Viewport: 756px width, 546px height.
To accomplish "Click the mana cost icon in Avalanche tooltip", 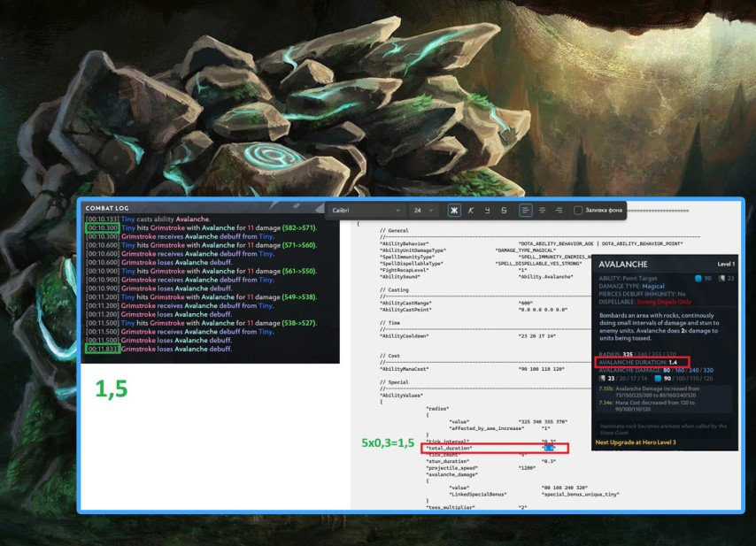I will 697,280.
